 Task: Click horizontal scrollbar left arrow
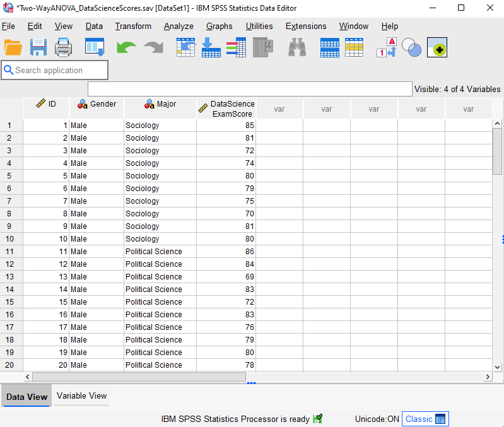point(28,377)
